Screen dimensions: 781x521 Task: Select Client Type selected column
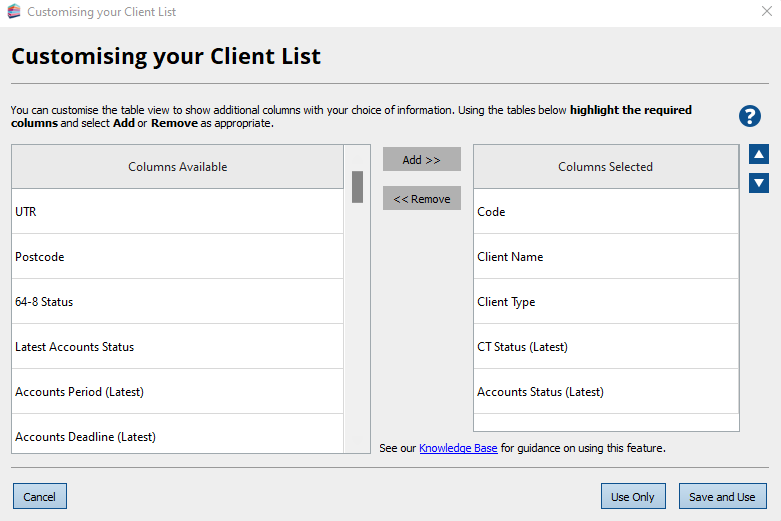pos(605,302)
